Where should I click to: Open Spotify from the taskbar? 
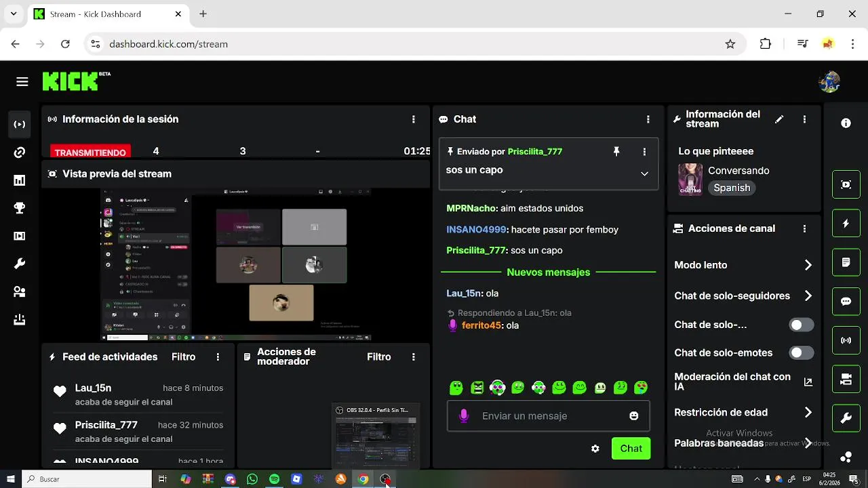[x=274, y=479]
